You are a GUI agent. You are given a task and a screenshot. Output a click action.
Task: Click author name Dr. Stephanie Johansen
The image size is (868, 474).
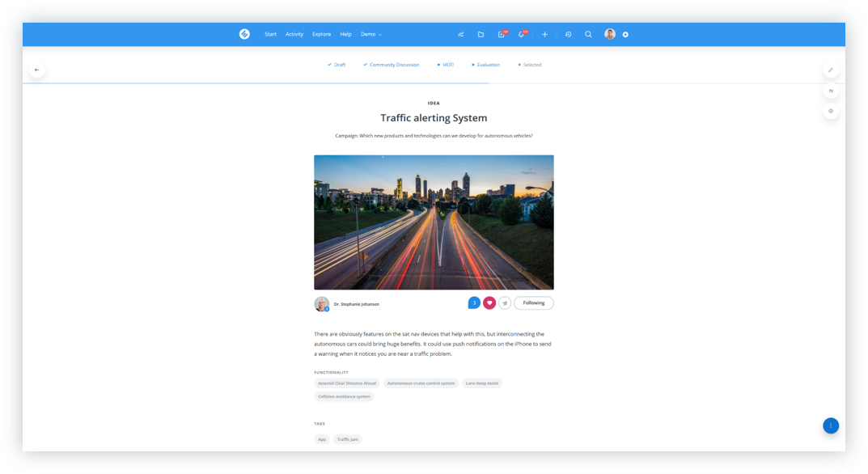click(356, 304)
